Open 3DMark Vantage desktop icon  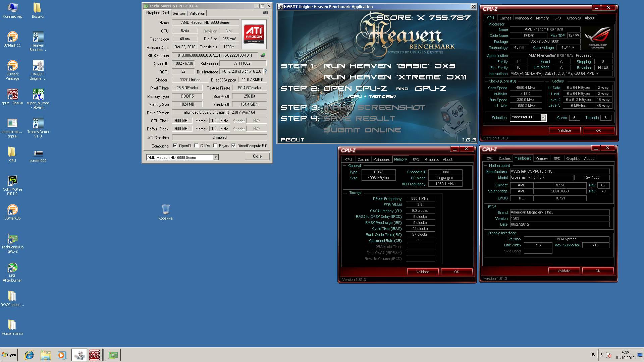click(12, 70)
